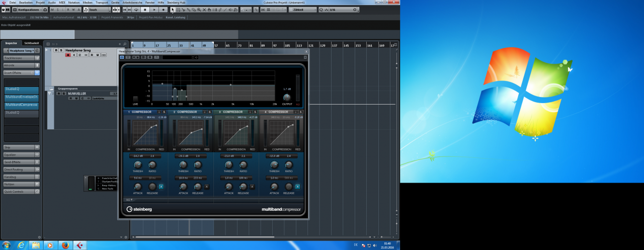Toggle band 3 auto release A button
This screenshot has height=250, width=644.
pyautogui.click(x=252, y=187)
